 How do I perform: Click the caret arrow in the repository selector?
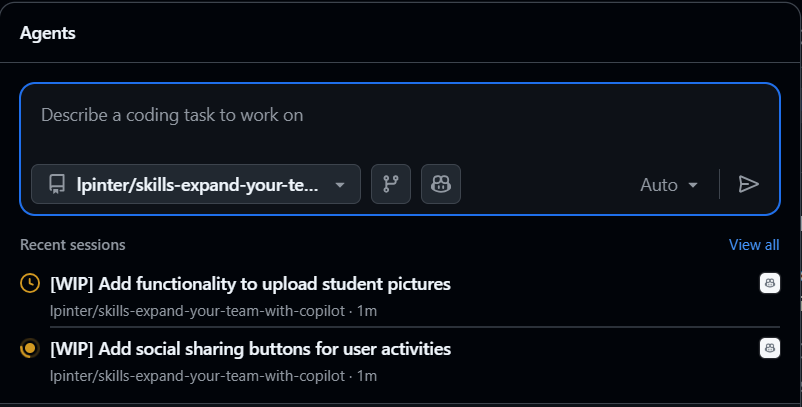click(x=340, y=185)
